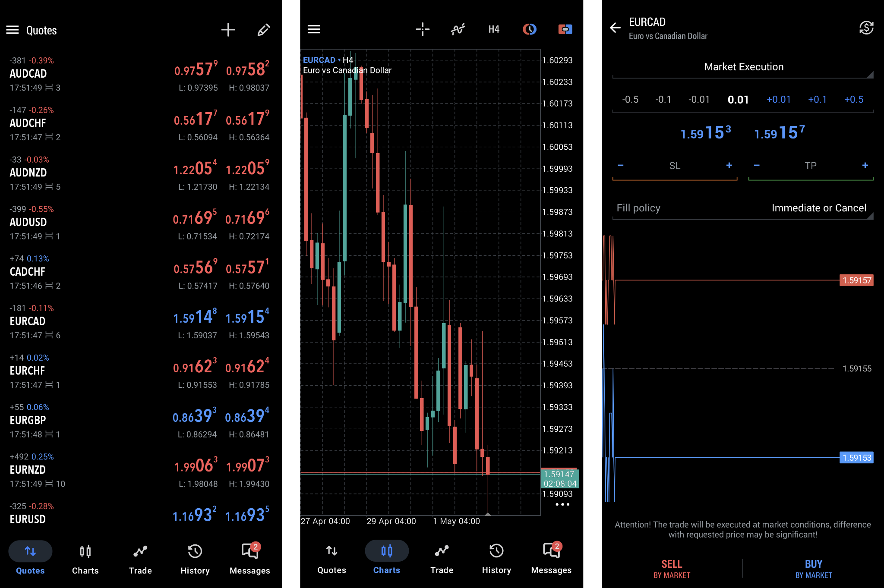Increase volume by +0.01
This screenshot has height=588, width=884.
(779, 100)
